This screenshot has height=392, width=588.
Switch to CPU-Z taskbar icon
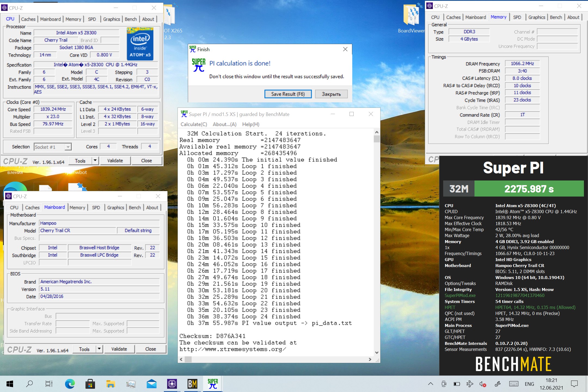click(x=172, y=384)
